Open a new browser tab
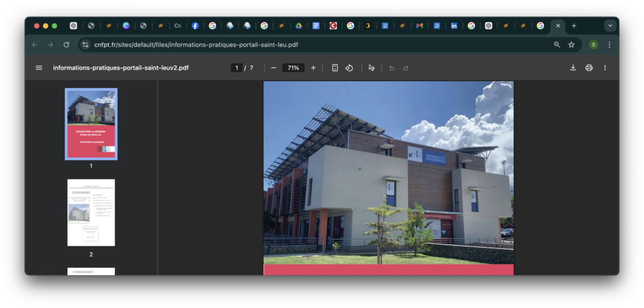Image resolution: width=644 pixels, height=308 pixels. click(574, 26)
